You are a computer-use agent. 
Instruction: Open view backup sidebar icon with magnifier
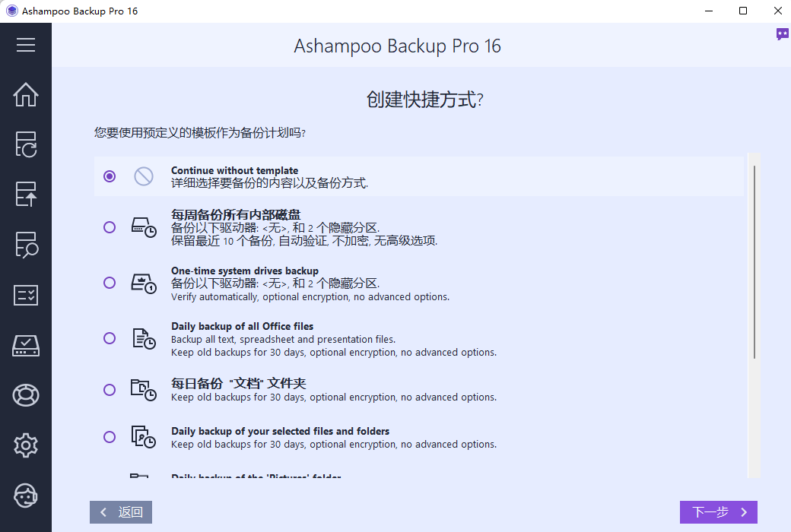(26, 245)
